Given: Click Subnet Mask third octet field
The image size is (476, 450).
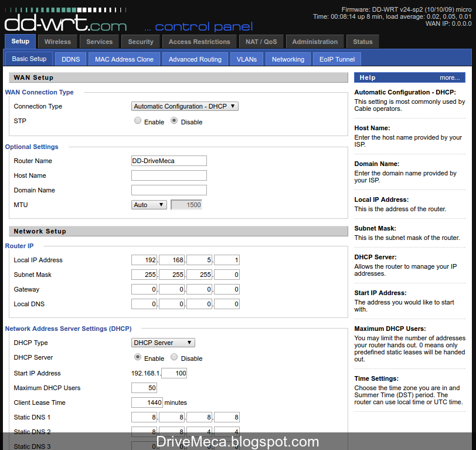Looking at the screenshot, I should click(x=199, y=275).
